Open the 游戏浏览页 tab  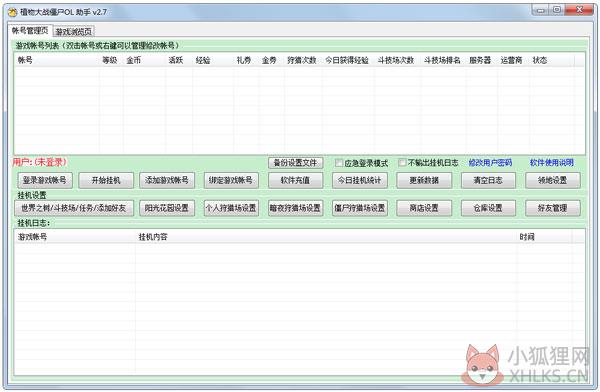(73, 31)
